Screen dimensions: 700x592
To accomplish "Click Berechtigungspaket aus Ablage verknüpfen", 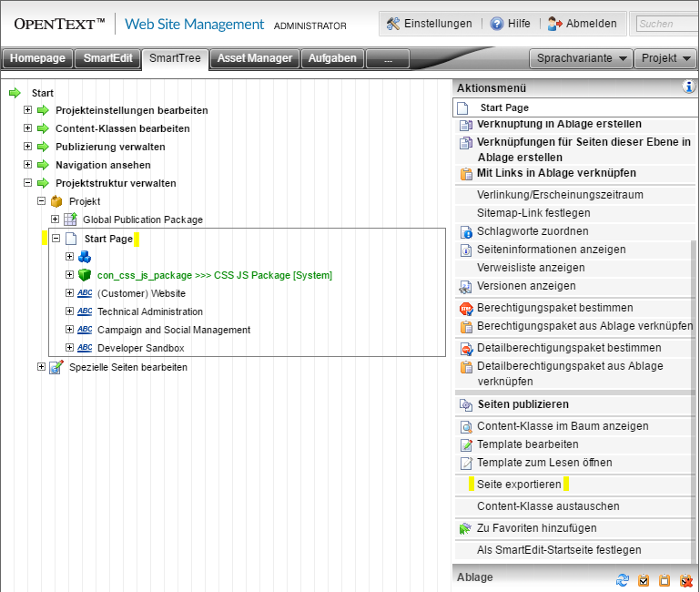I will (x=584, y=326).
